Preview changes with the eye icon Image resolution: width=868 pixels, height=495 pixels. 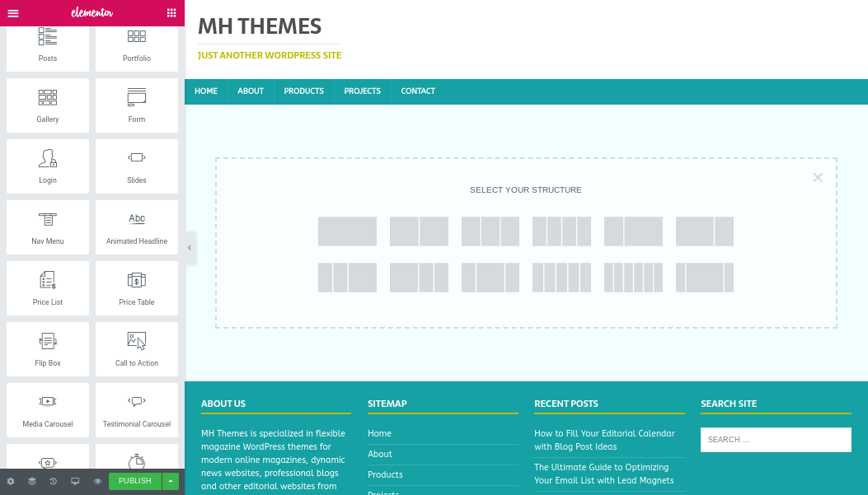tap(97, 481)
